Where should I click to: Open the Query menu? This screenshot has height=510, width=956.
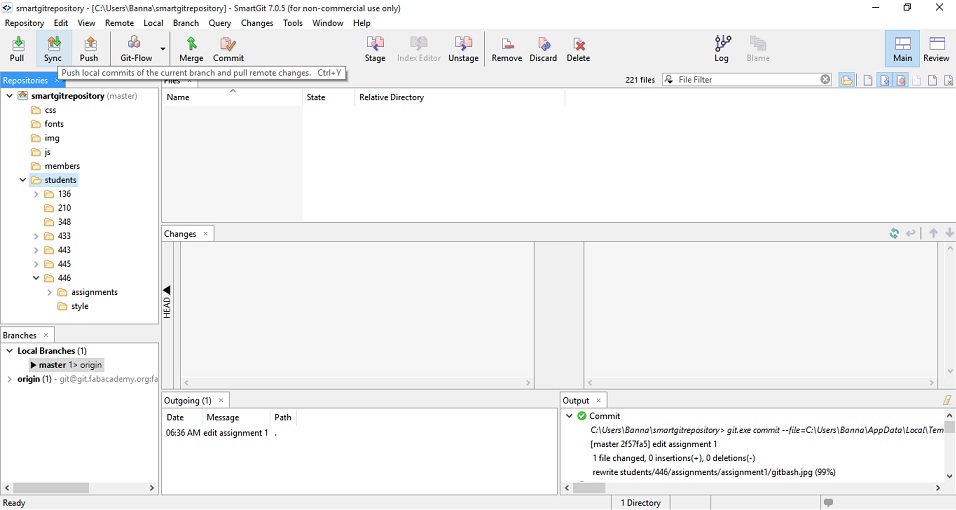coord(219,23)
